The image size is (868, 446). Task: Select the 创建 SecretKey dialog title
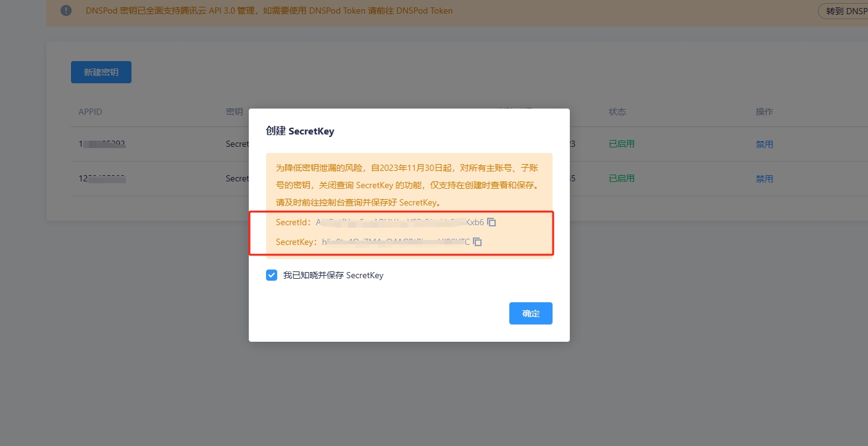click(x=300, y=131)
